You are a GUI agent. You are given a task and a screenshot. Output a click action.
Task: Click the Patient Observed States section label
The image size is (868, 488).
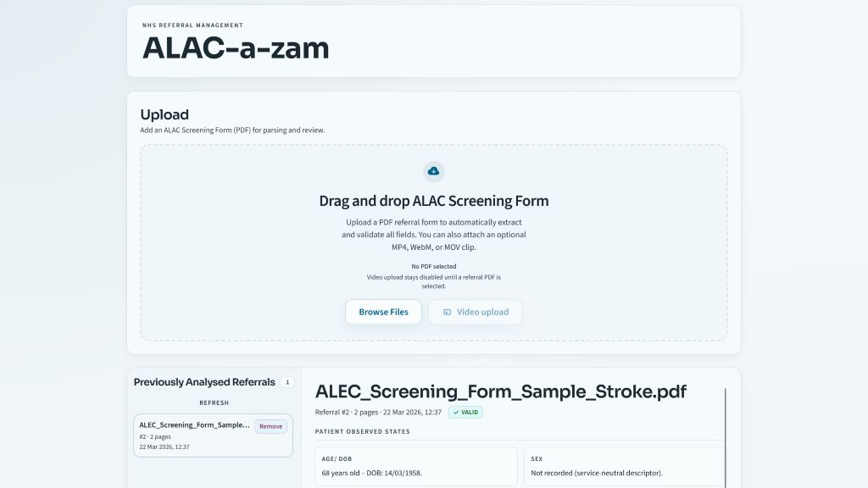pos(362,432)
